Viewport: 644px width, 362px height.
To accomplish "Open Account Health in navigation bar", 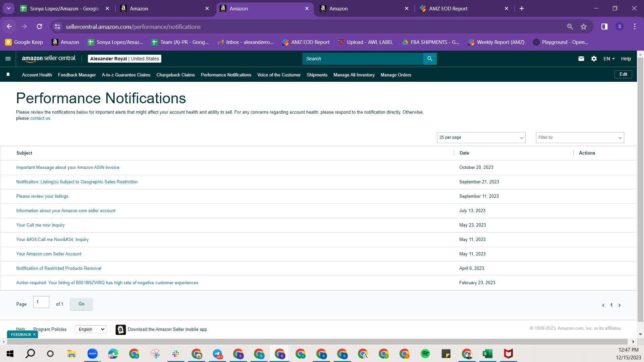I will 37,75.
